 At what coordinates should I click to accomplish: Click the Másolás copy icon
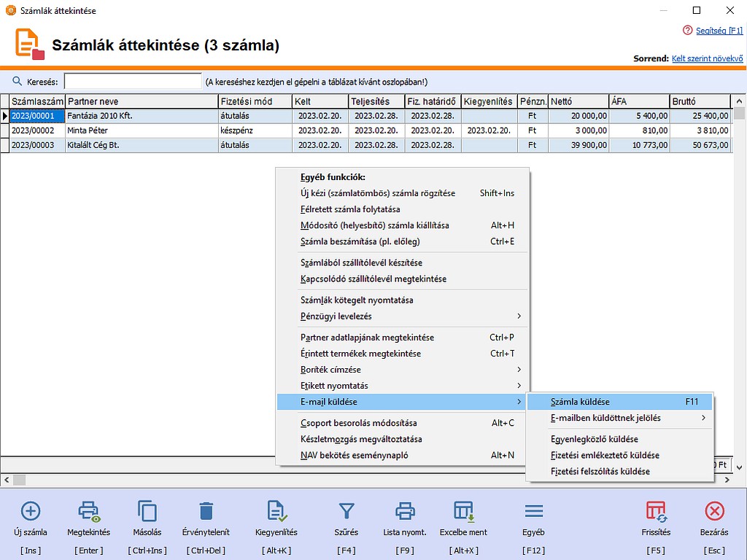coord(148,511)
